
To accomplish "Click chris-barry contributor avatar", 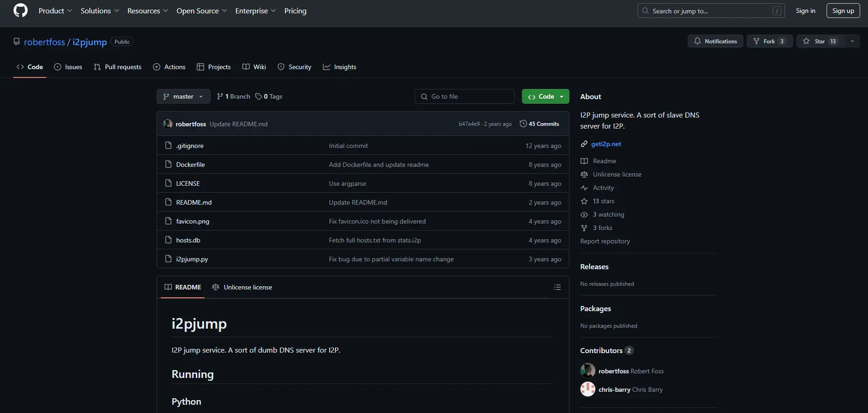I will tap(588, 389).
